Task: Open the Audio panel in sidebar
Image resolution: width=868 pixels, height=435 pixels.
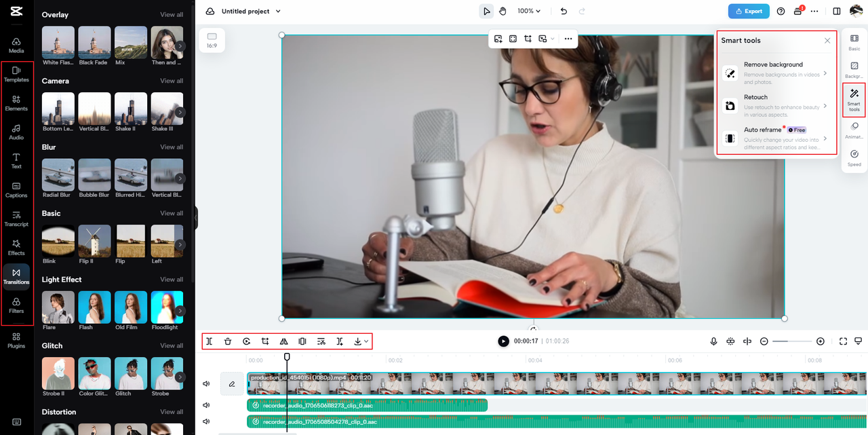Action: tap(16, 132)
